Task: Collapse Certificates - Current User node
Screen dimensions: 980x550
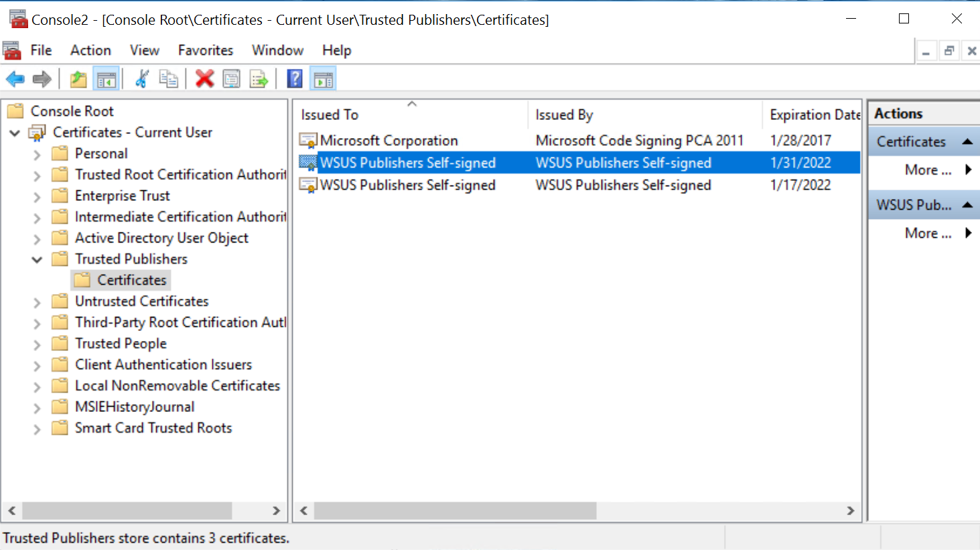Action: (x=15, y=133)
